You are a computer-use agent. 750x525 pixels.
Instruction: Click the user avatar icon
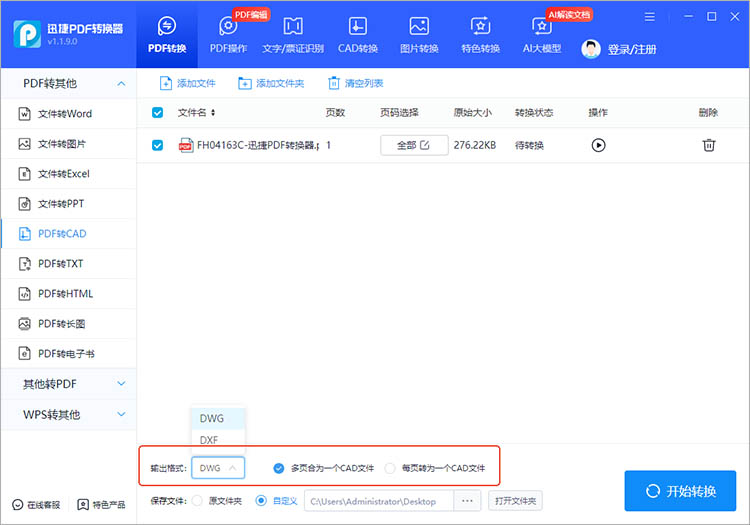[591, 49]
